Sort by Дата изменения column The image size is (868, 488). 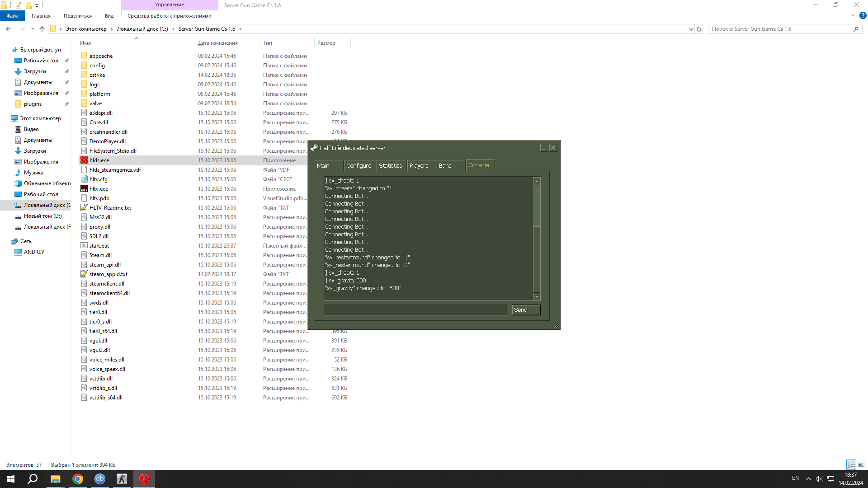tap(228, 43)
